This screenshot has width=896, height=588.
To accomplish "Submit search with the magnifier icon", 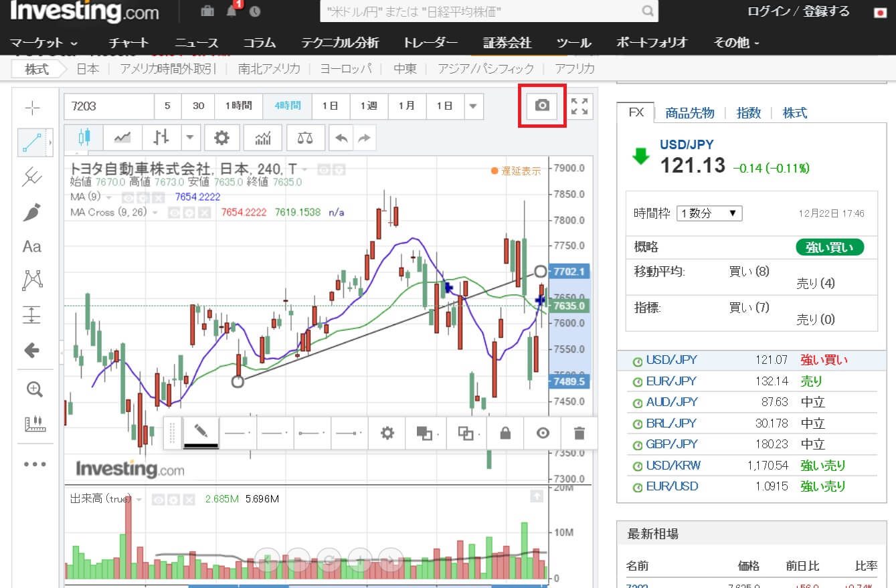I will (648, 11).
